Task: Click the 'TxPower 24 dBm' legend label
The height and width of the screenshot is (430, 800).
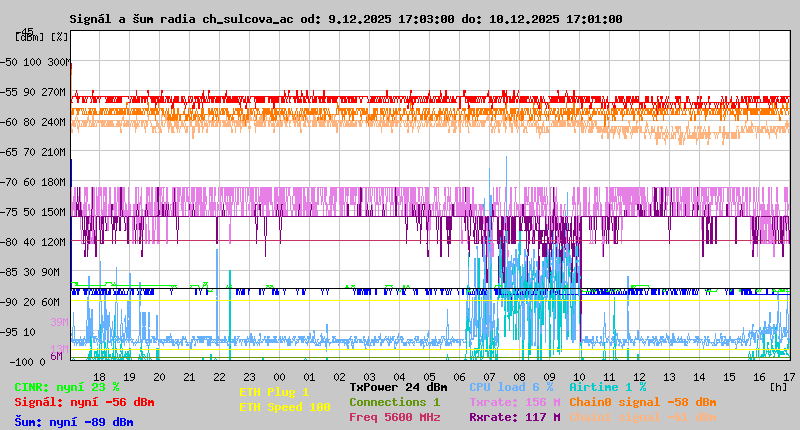Action: pyautogui.click(x=398, y=387)
